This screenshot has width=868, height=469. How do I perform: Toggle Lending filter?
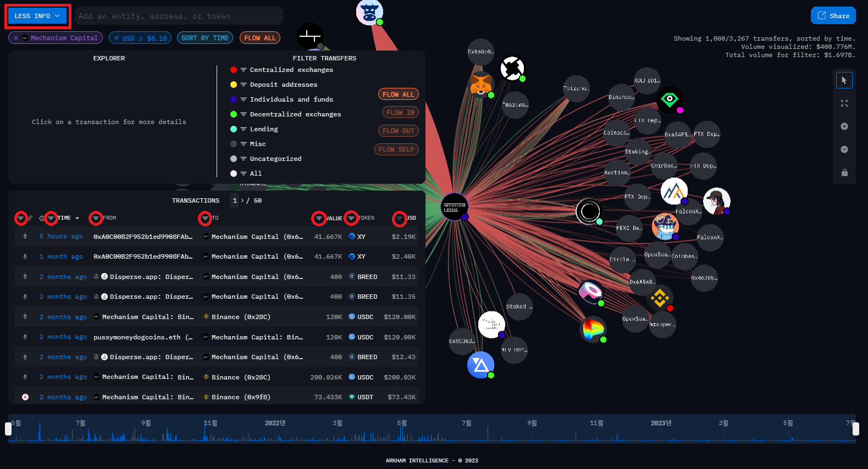[255, 129]
